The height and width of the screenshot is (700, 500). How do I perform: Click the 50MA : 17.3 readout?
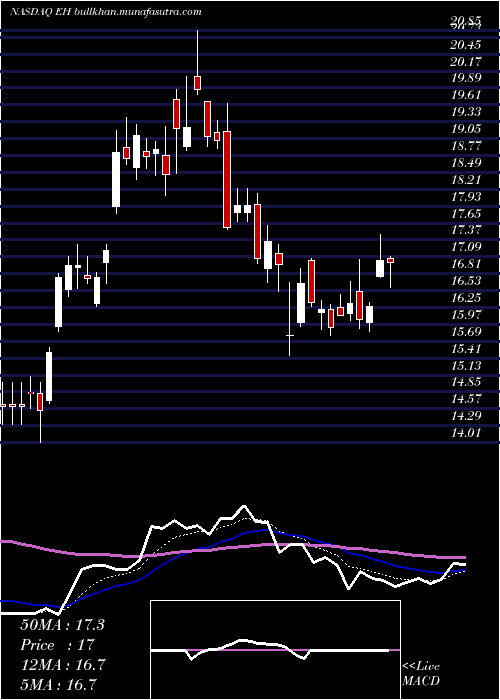pos(62,625)
